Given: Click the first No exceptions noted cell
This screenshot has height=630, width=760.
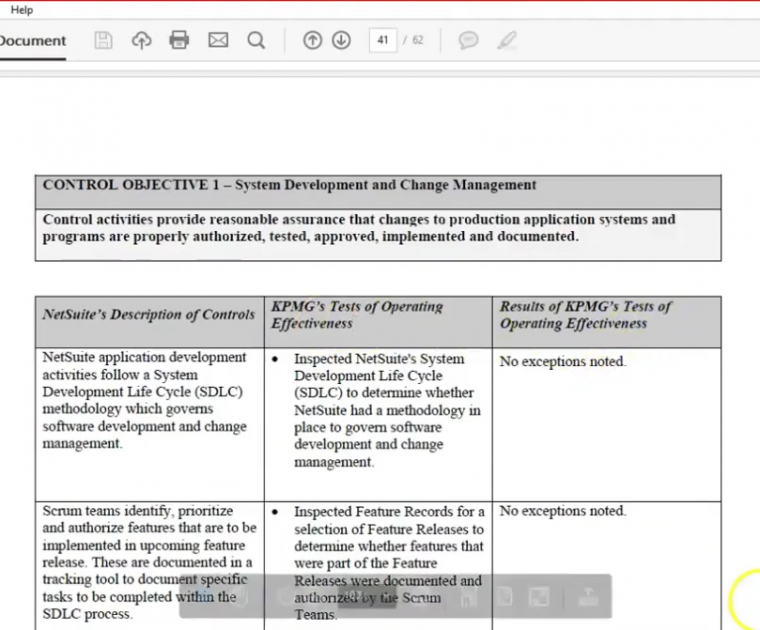Looking at the screenshot, I should [x=562, y=362].
